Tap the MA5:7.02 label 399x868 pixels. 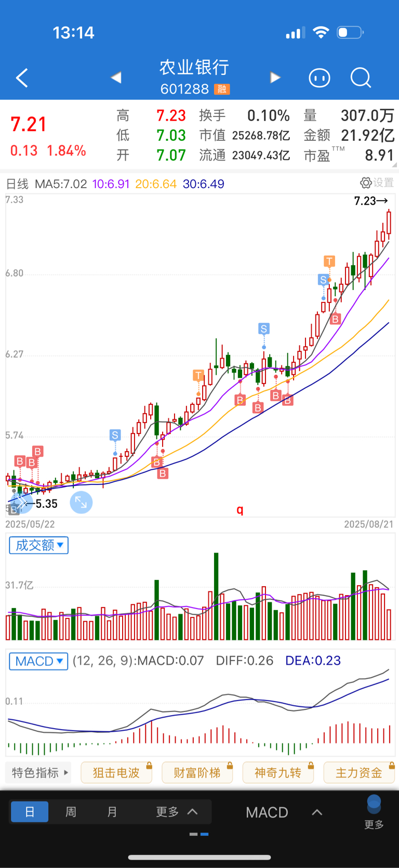click(61, 184)
